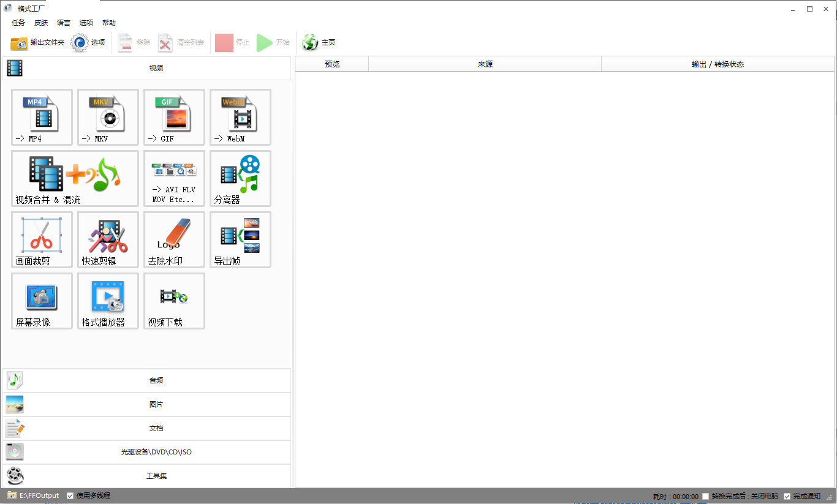Choose the WebM conversion tool
The image size is (837, 504).
tap(240, 117)
